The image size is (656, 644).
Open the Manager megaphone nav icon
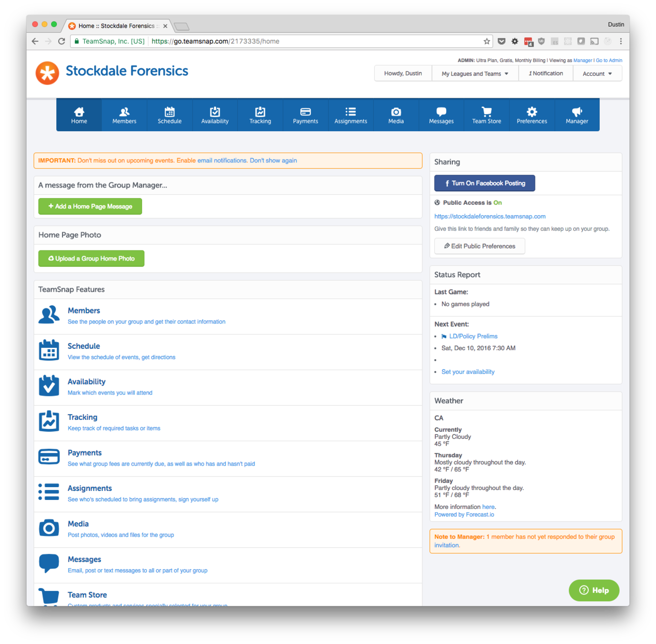point(577,115)
